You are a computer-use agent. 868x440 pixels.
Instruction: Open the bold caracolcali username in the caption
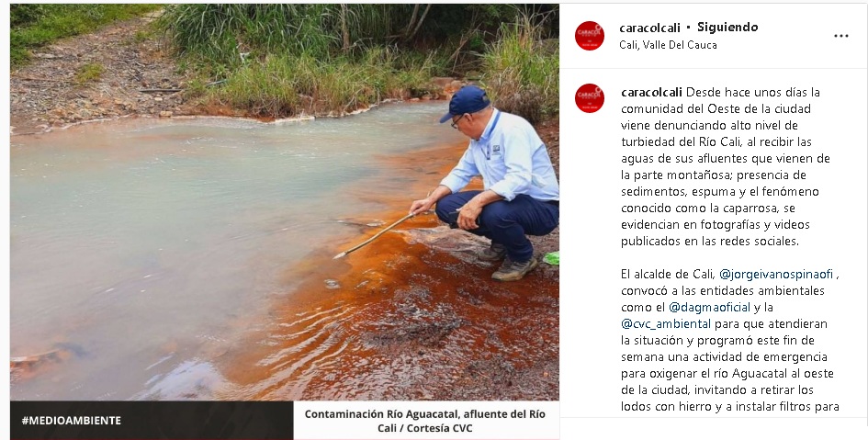pos(651,93)
